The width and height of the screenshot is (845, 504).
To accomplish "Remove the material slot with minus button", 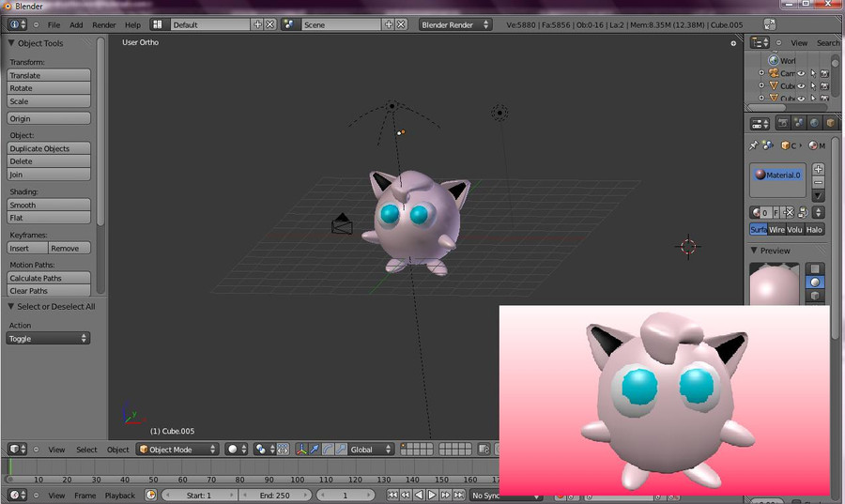I will pyautogui.click(x=818, y=182).
